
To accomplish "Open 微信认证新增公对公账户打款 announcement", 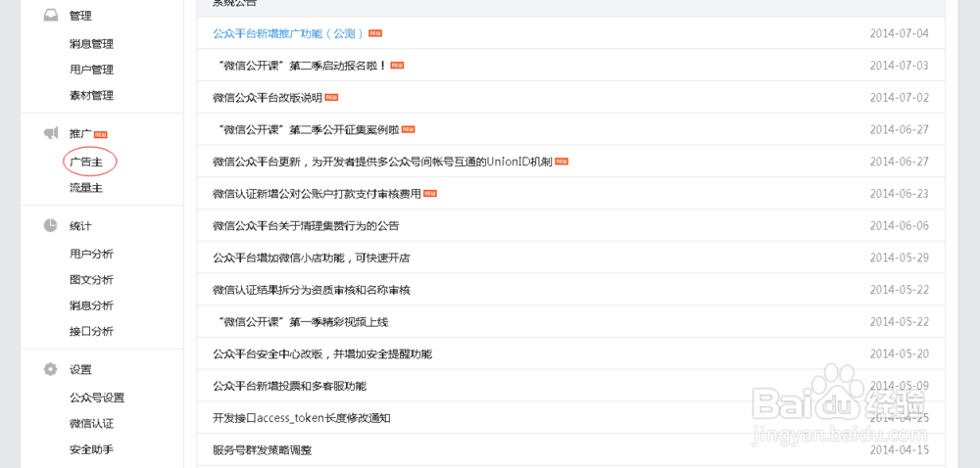I will click(317, 194).
